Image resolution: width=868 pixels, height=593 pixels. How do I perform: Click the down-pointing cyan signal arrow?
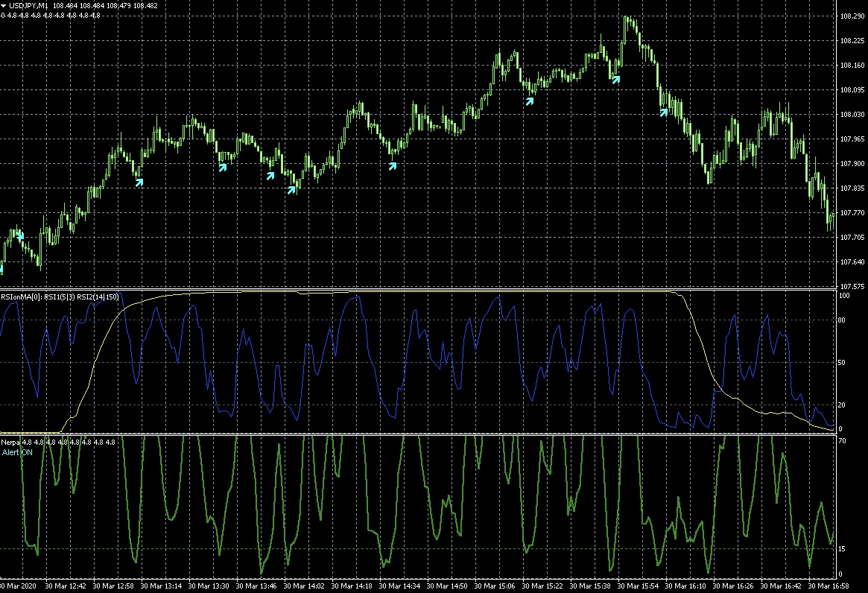(x=20, y=236)
